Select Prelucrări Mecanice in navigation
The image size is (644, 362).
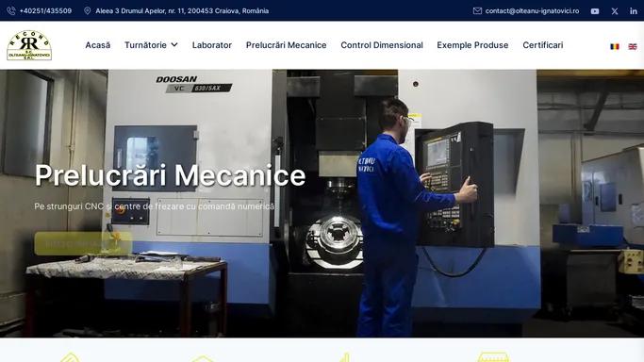287,45
